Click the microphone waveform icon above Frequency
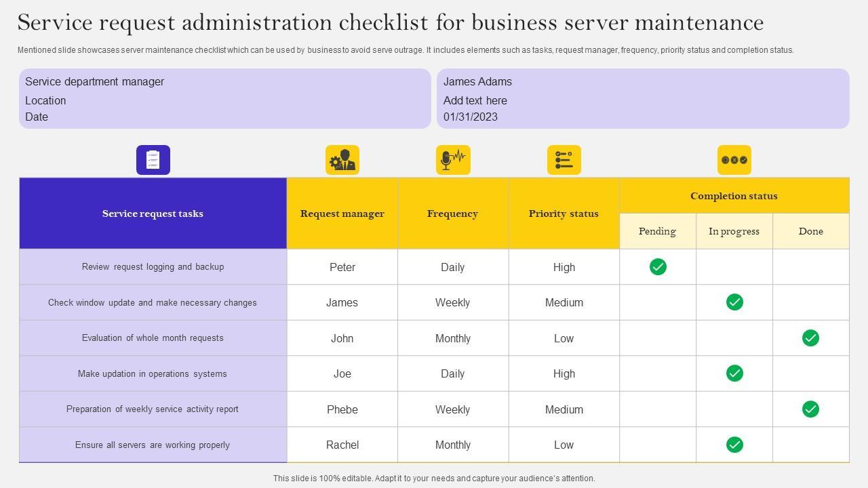 click(453, 160)
